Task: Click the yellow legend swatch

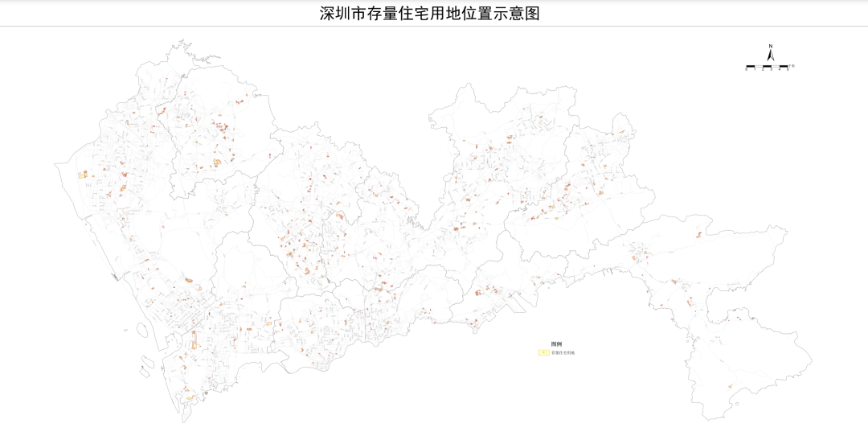Action: pyautogui.click(x=543, y=352)
